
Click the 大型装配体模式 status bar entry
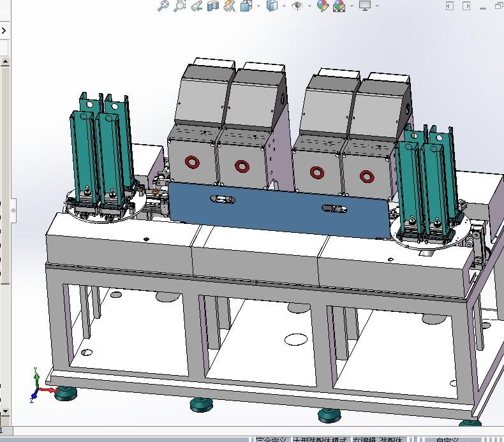coord(321,439)
